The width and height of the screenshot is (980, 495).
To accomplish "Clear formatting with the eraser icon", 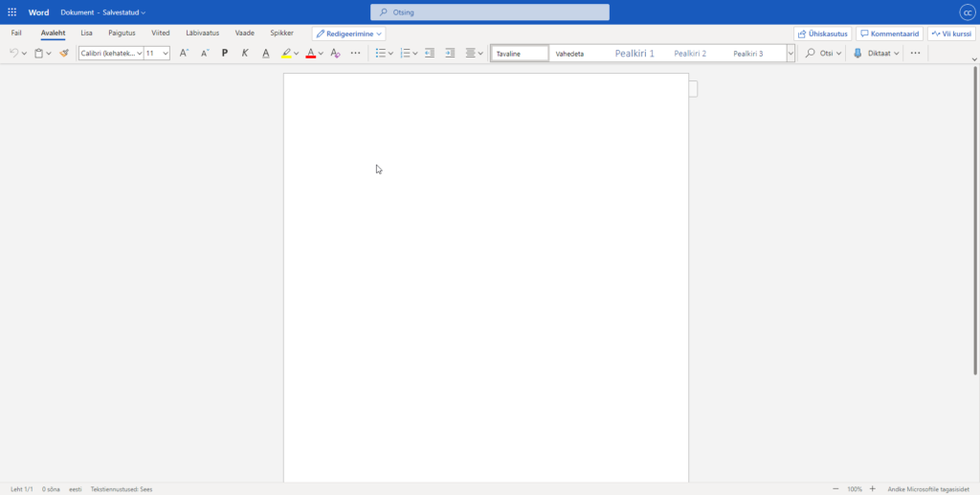I will [335, 54].
